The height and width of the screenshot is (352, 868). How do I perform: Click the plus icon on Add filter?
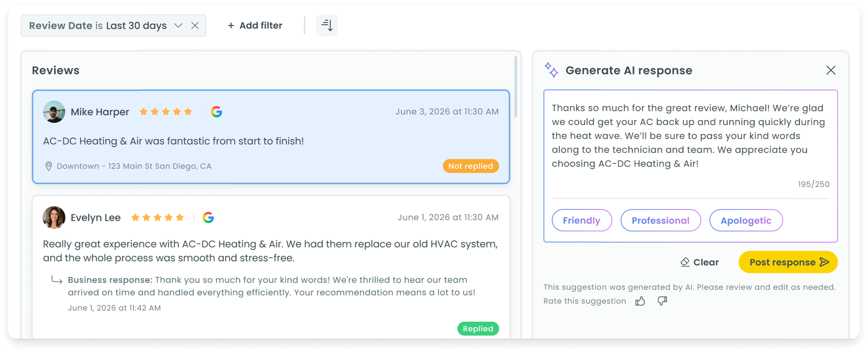point(231,26)
